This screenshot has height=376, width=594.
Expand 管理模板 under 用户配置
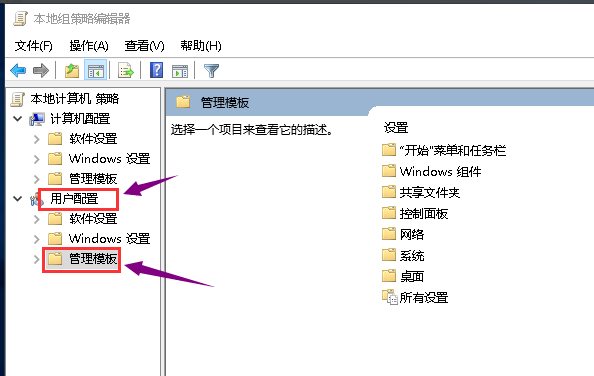point(37,259)
